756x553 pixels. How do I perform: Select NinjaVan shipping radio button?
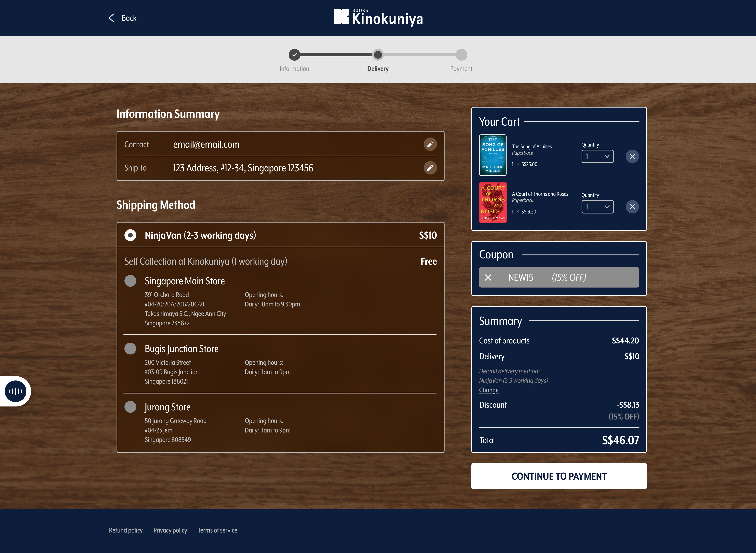click(x=130, y=235)
